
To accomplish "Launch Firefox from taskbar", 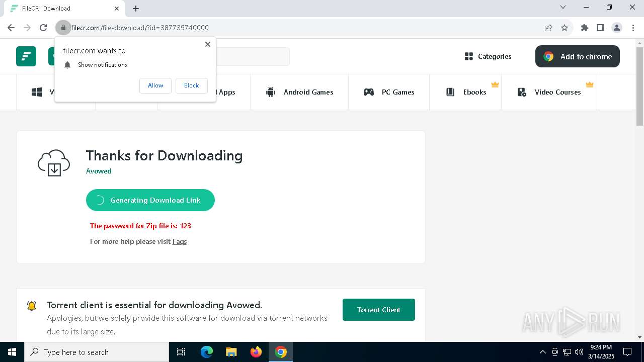I will pyautogui.click(x=256, y=352).
